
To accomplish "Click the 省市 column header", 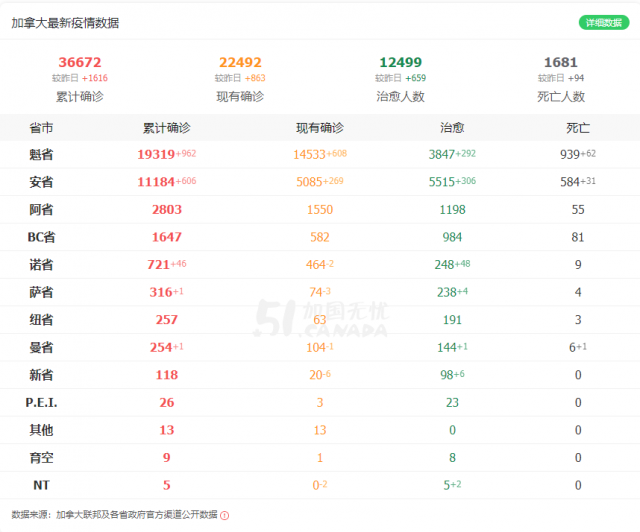I will 41,128.
